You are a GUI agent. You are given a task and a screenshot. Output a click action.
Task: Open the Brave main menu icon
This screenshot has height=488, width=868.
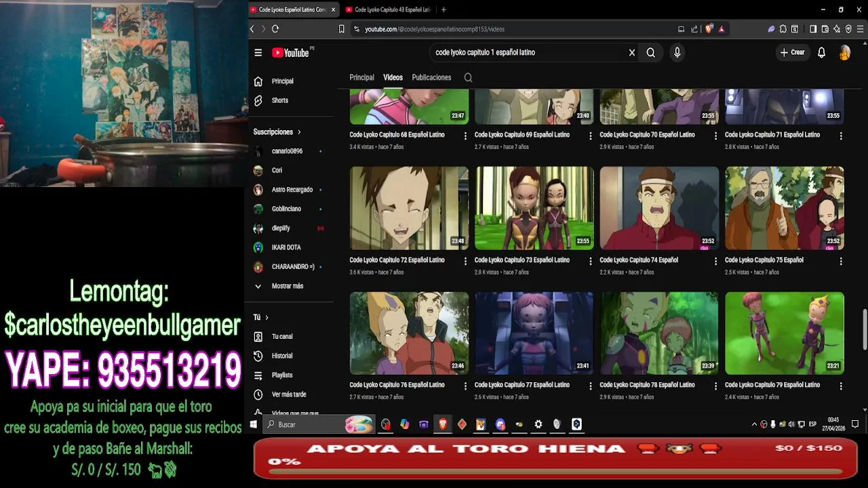point(861,29)
